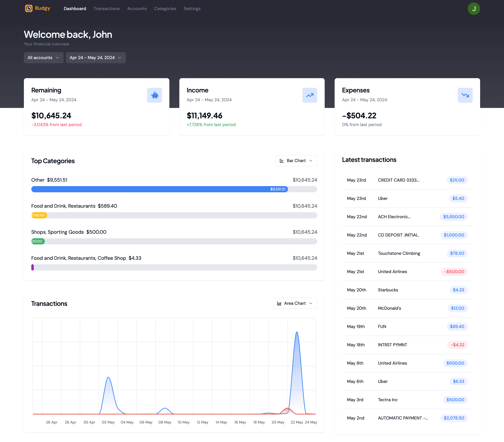This screenshot has height=442, width=504.
Task: Click the Income total $11,149.46
Action: 205,115
